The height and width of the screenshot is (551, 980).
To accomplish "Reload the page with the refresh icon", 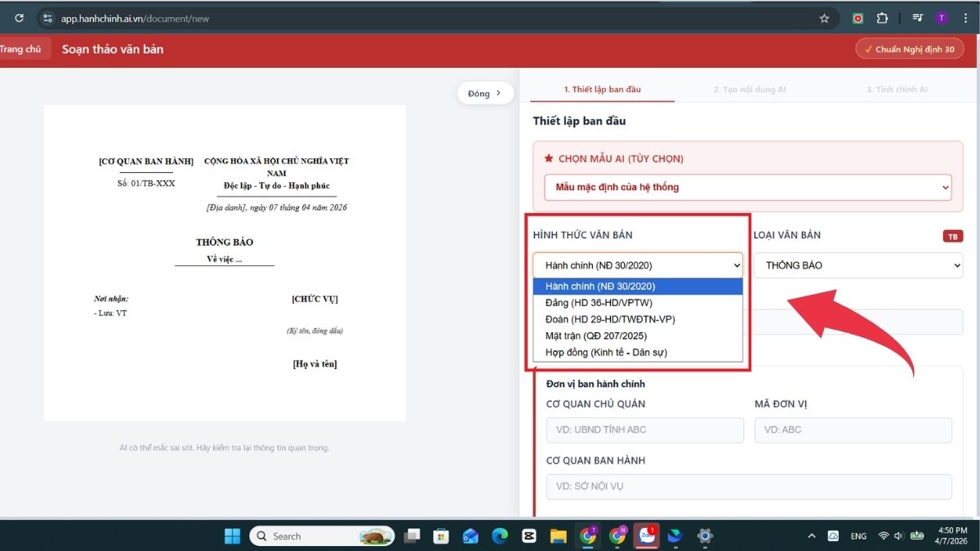I will (x=19, y=18).
